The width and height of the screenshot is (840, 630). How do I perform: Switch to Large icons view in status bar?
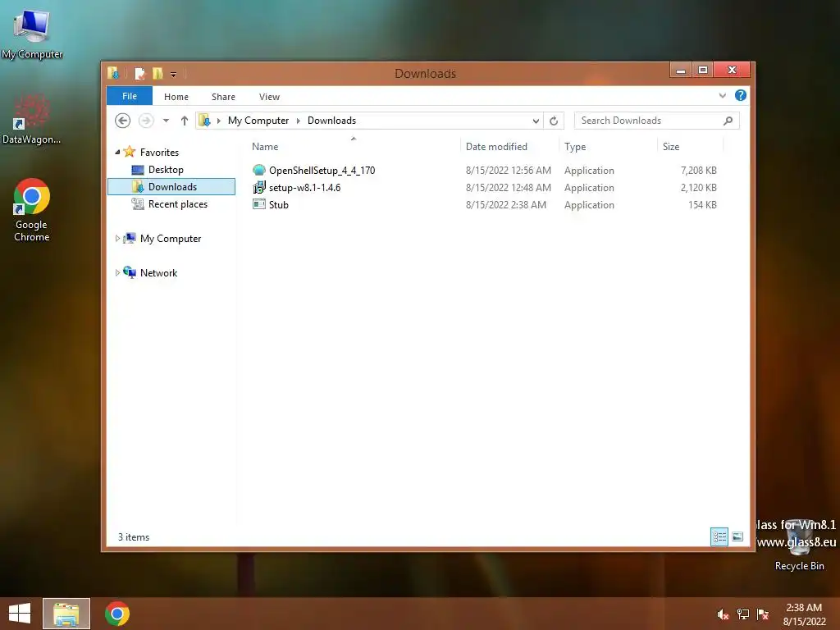tap(737, 536)
